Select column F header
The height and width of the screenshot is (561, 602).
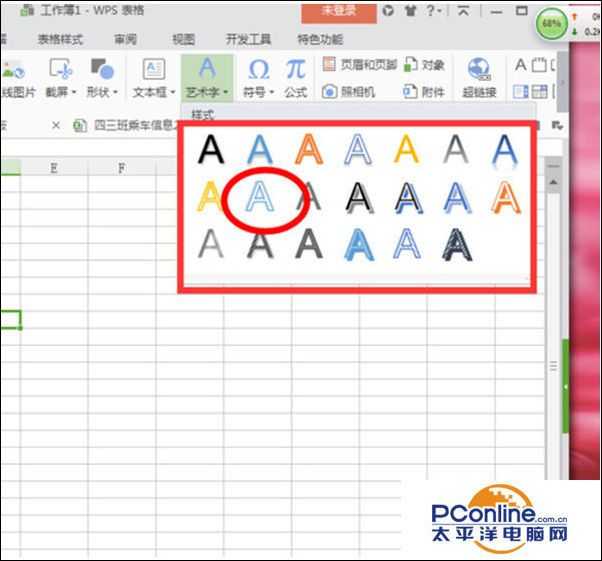point(121,168)
